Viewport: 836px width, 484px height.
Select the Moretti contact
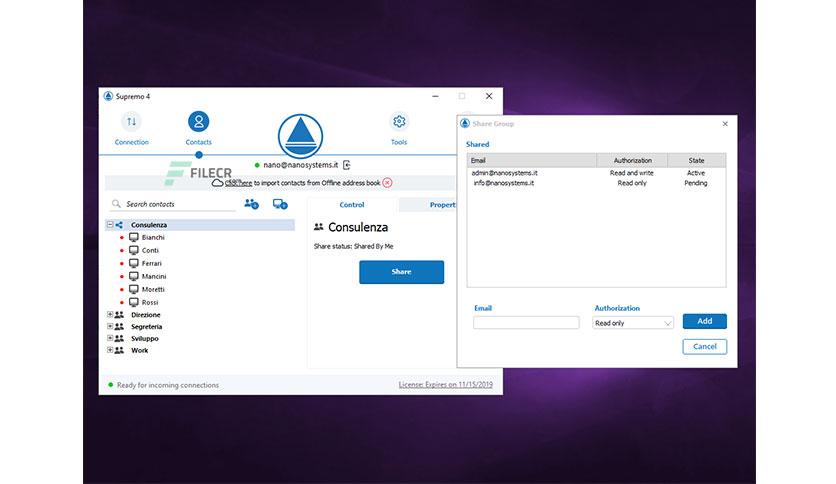[153, 289]
